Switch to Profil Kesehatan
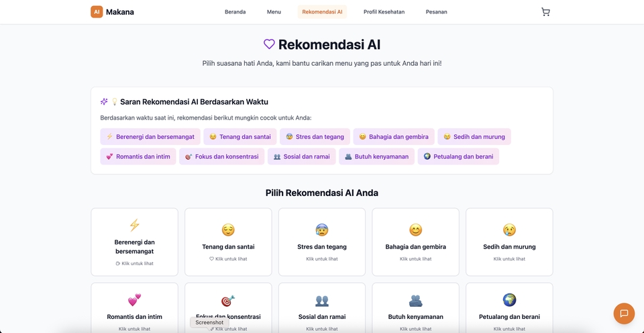The height and width of the screenshot is (333, 644). 384,11
